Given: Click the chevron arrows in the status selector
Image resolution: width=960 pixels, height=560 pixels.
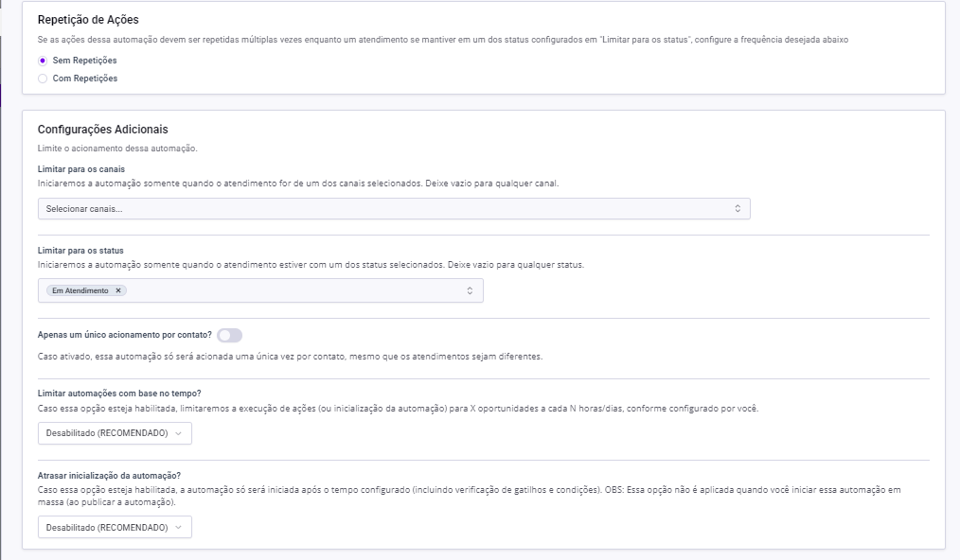Looking at the screenshot, I should [470, 290].
